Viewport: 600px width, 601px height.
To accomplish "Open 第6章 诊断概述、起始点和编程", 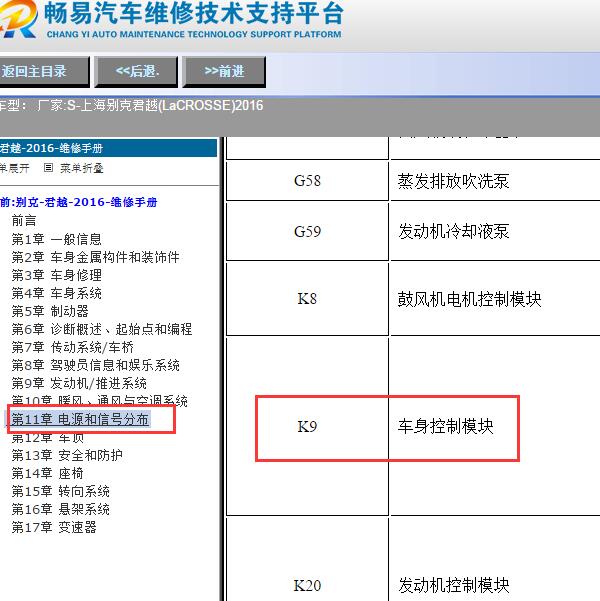I will coord(102,329).
